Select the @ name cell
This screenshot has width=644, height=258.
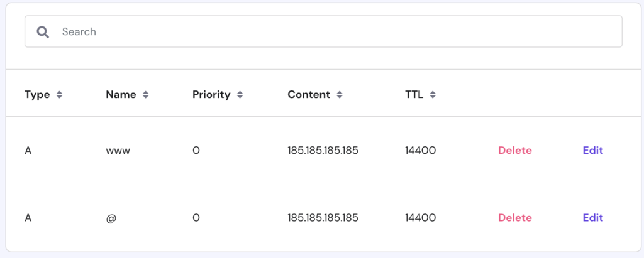click(111, 218)
